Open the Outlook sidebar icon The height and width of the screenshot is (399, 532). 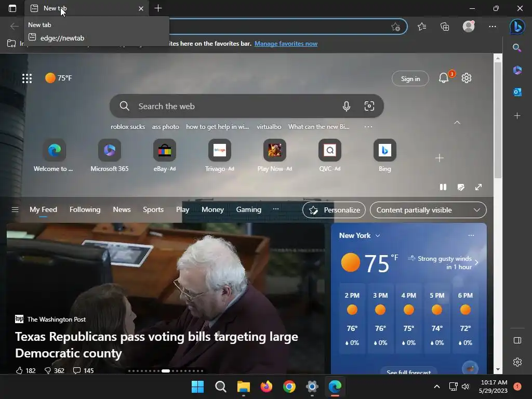click(517, 92)
